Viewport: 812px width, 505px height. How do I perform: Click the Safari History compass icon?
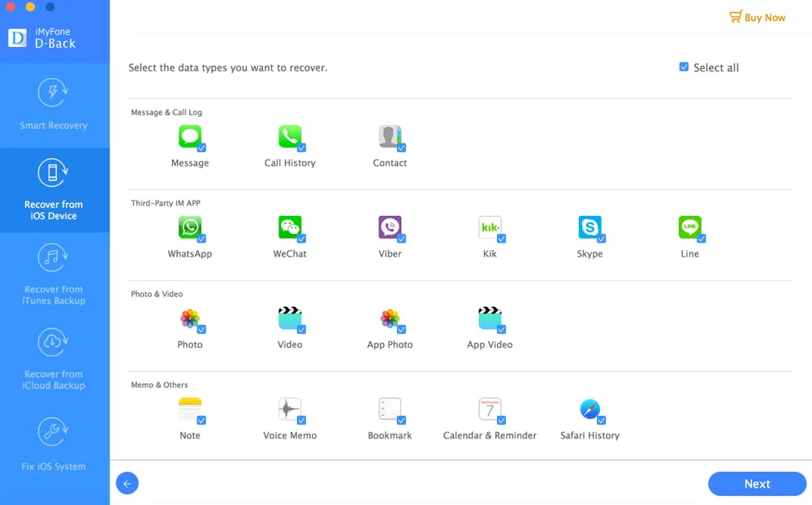tap(590, 409)
